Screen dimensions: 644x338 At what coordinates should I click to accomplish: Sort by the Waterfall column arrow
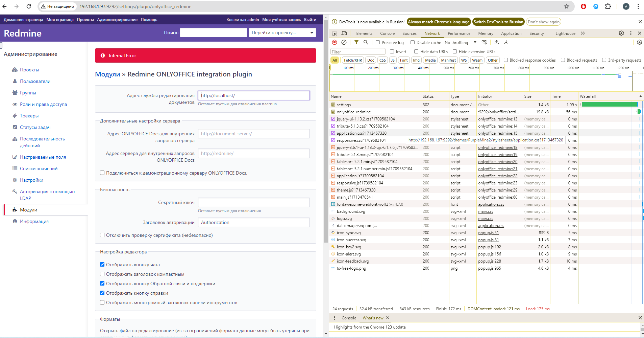[640, 96]
